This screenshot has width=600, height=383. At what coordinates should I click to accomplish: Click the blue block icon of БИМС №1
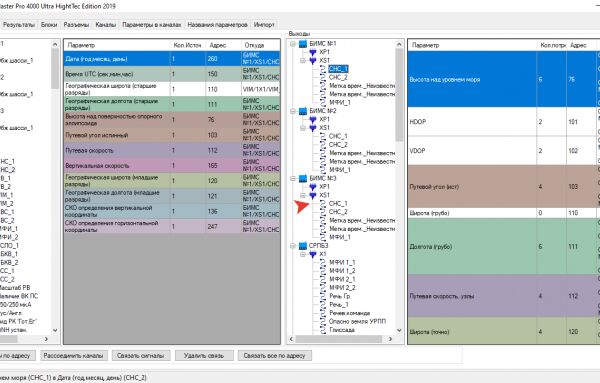(303, 44)
